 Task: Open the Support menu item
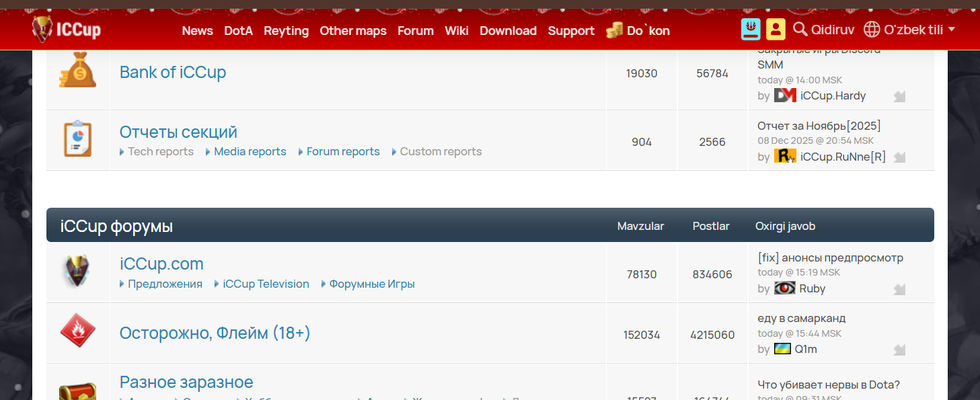(571, 31)
